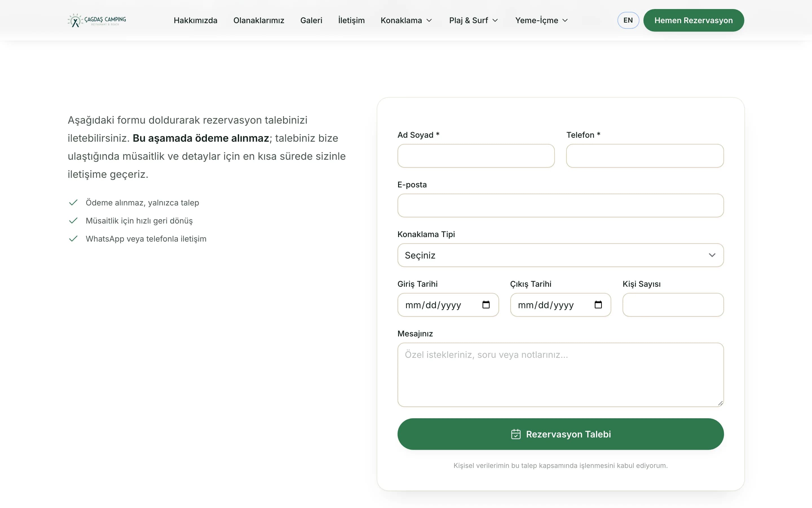Image resolution: width=812 pixels, height=508 pixels.
Task: Open the Plaj & Surf menu label
Action: coord(468,21)
